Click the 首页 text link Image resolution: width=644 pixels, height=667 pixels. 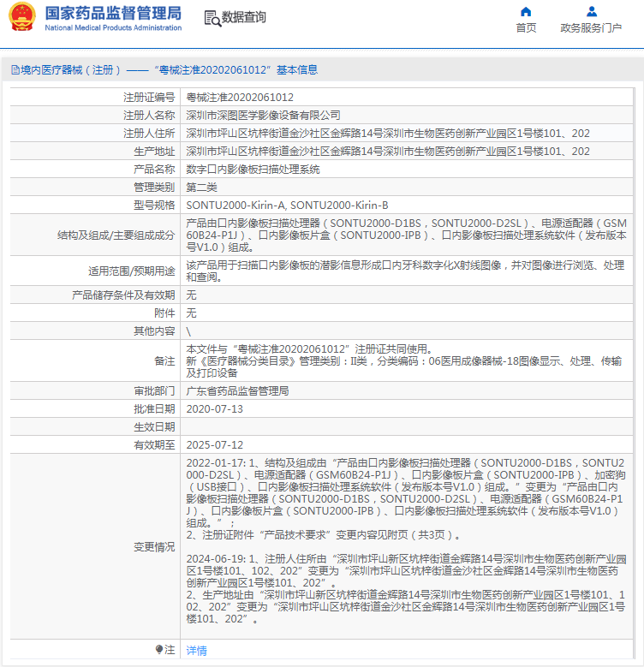click(x=526, y=28)
